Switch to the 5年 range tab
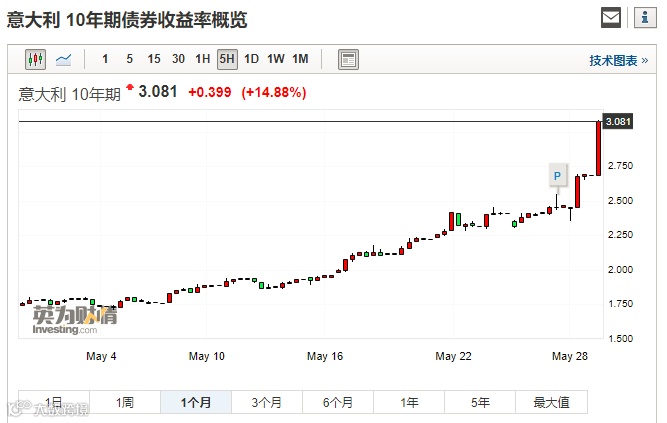Viewport: 667px width, 423px height. tap(480, 402)
